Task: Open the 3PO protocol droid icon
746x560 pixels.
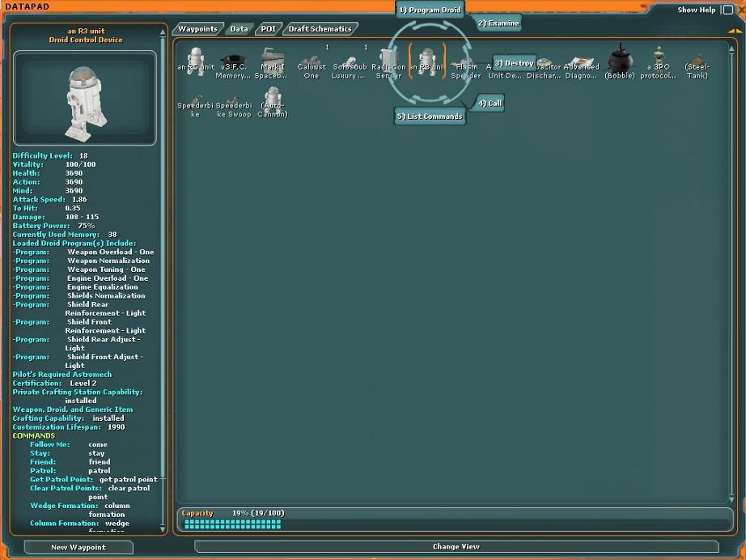Action: pos(659,57)
